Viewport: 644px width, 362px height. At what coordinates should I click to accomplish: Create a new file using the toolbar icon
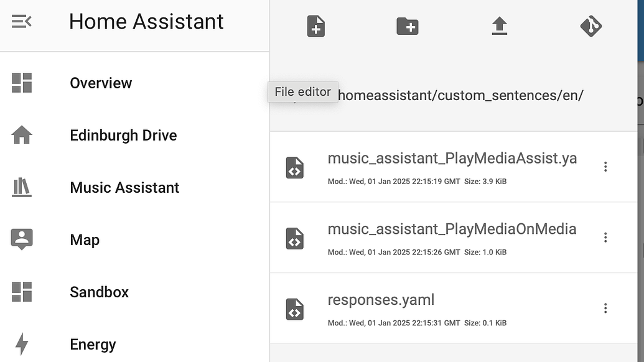315,26
